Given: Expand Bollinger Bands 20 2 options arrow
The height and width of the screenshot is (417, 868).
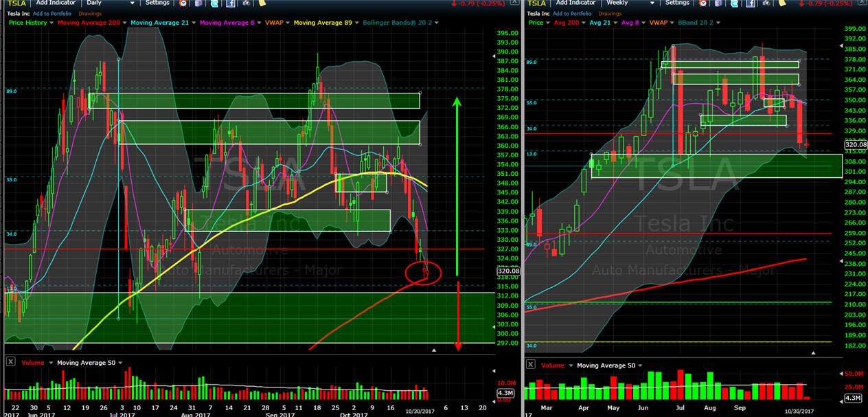Looking at the screenshot, I should click(437, 23).
